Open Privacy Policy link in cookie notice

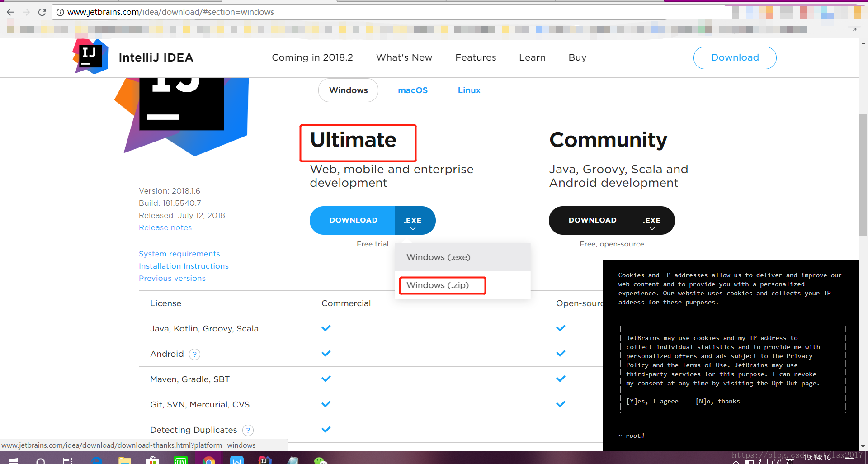pyautogui.click(x=799, y=356)
